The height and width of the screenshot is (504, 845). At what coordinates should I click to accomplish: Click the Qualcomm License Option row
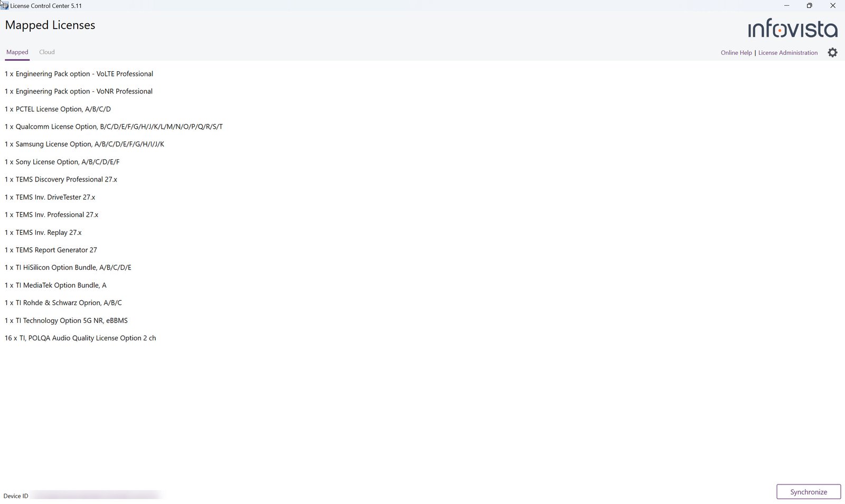coord(114,127)
